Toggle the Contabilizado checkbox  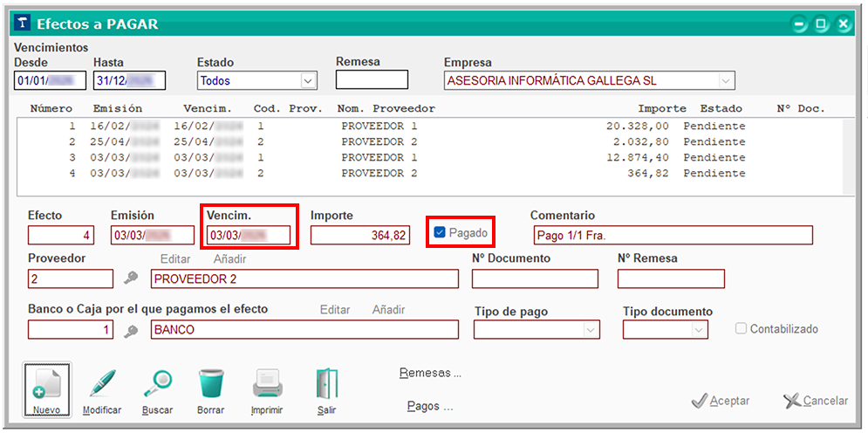click(741, 329)
